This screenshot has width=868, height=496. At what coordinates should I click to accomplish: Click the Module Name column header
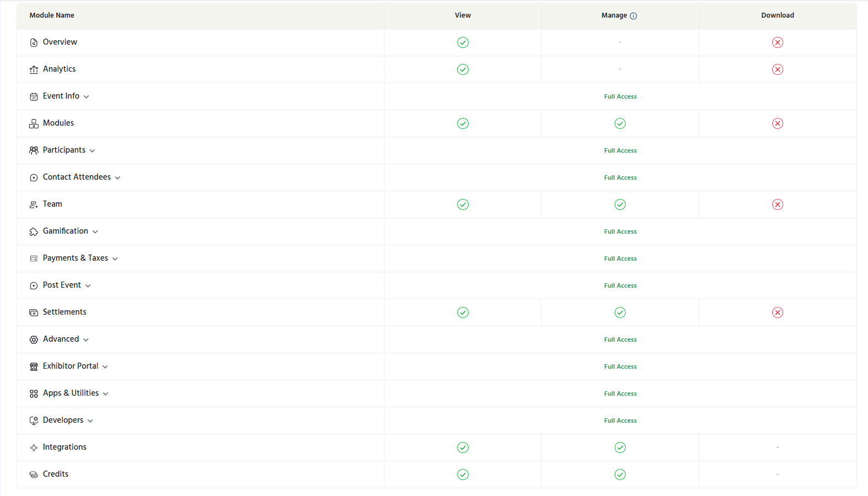52,15
